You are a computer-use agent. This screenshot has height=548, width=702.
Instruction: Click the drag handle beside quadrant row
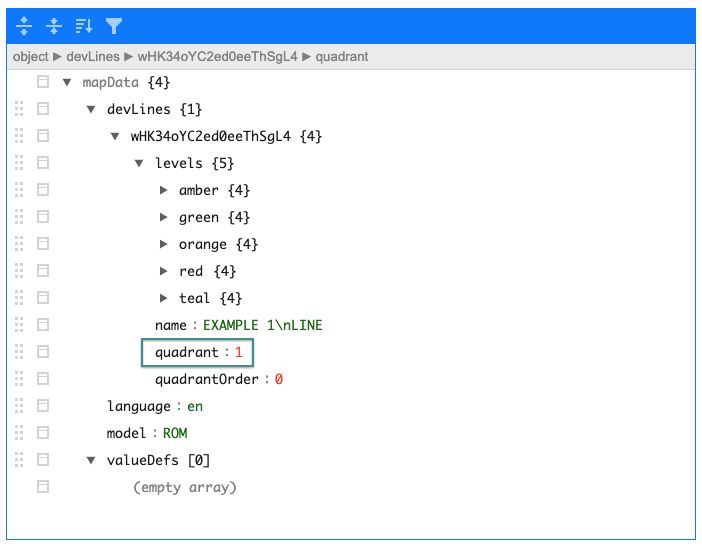(x=19, y=351)
